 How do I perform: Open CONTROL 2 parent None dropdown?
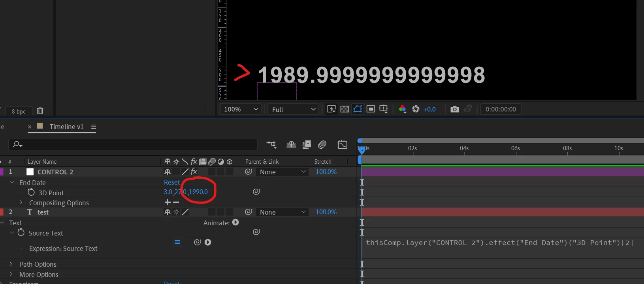tap(282, 172)
